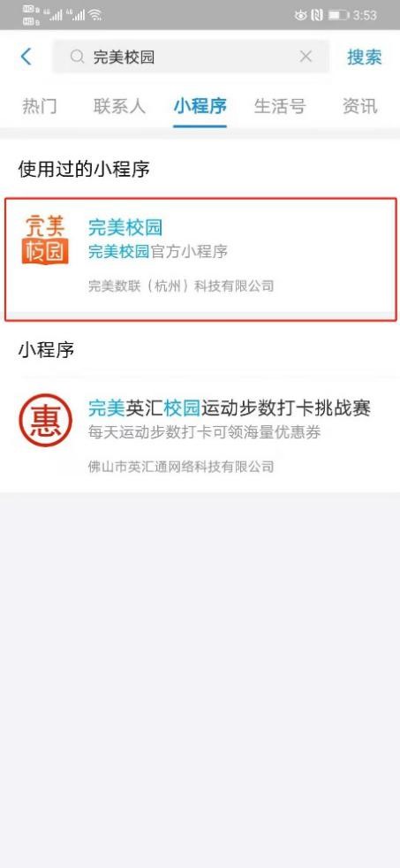Switch to the 联系人 tab
This screenshot has width=400, height=868.
(119, 106)
